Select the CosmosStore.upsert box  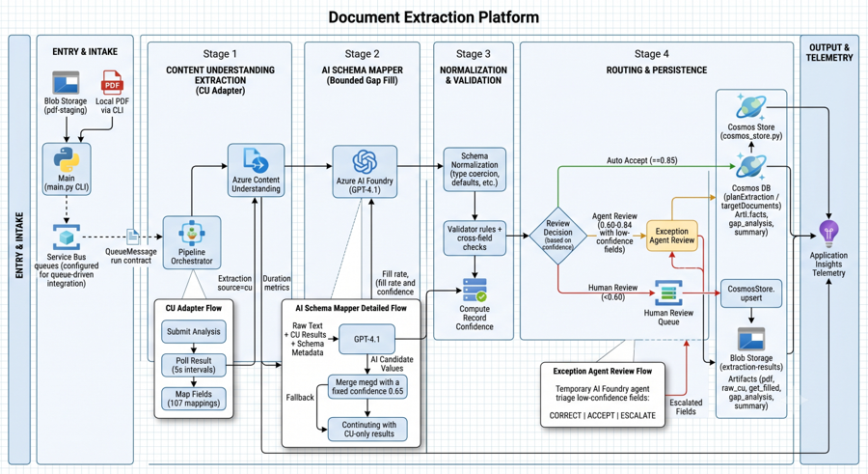[751, 293]
